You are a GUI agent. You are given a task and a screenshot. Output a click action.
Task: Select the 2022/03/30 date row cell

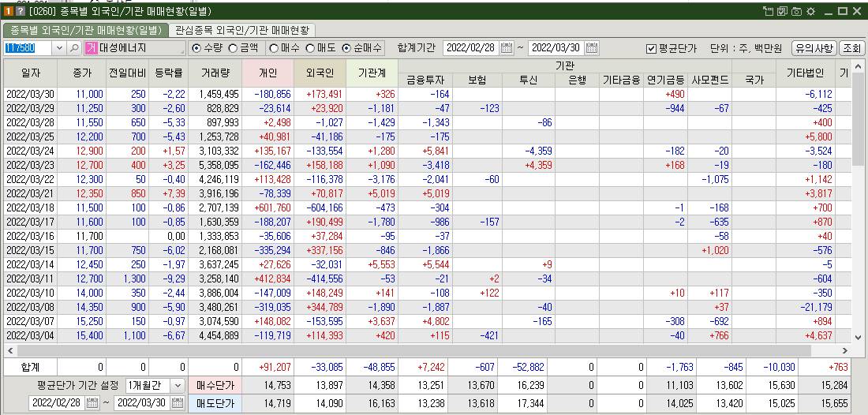tap(31, 94)
